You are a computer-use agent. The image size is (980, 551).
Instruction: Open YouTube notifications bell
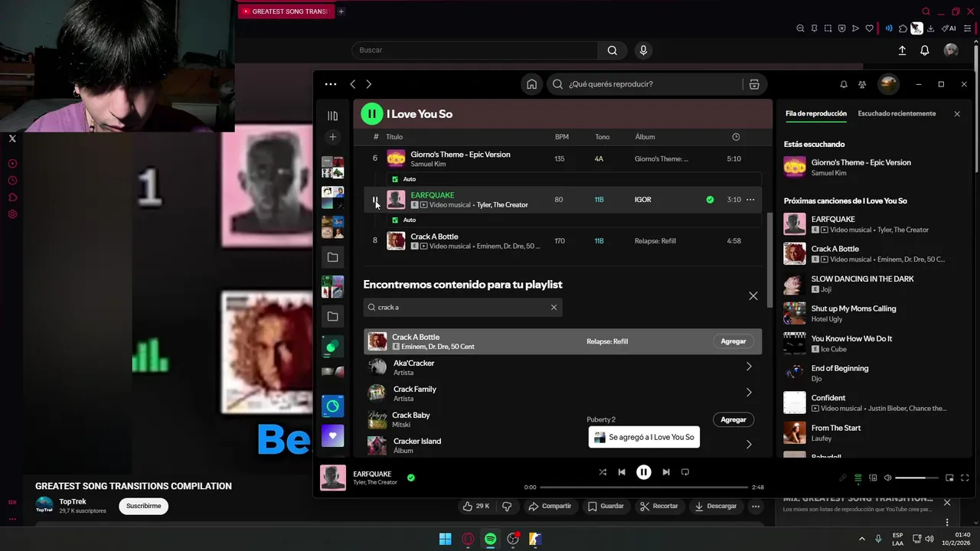coord(925,51)
